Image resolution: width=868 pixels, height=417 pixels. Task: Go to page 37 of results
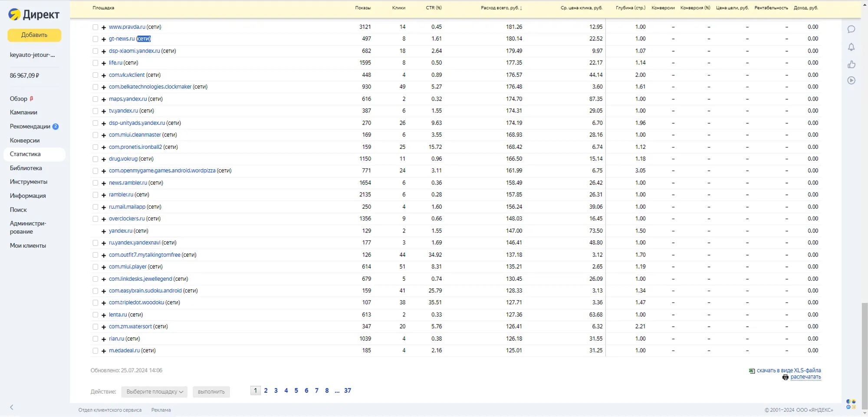coord(348,391)
